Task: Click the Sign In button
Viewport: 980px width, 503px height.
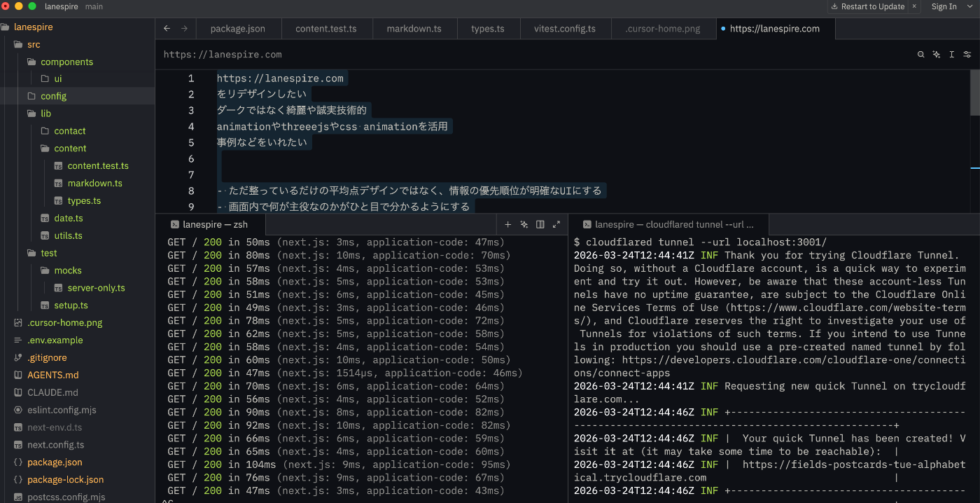Action: [x=944, y=6]
